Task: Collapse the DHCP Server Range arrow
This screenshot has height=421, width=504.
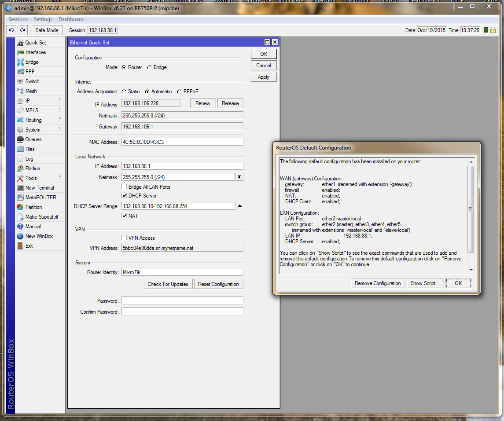Action: tap(239, 206)
